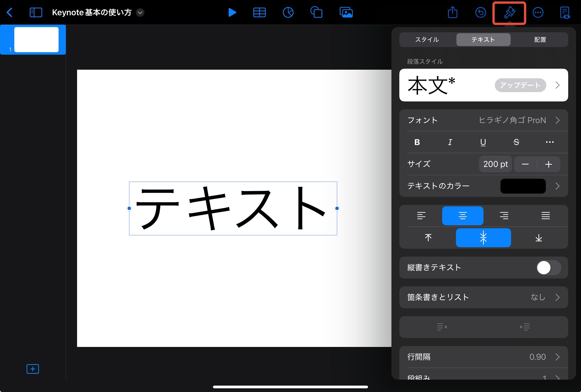Apply underline formatting

[x=483, y=142]
